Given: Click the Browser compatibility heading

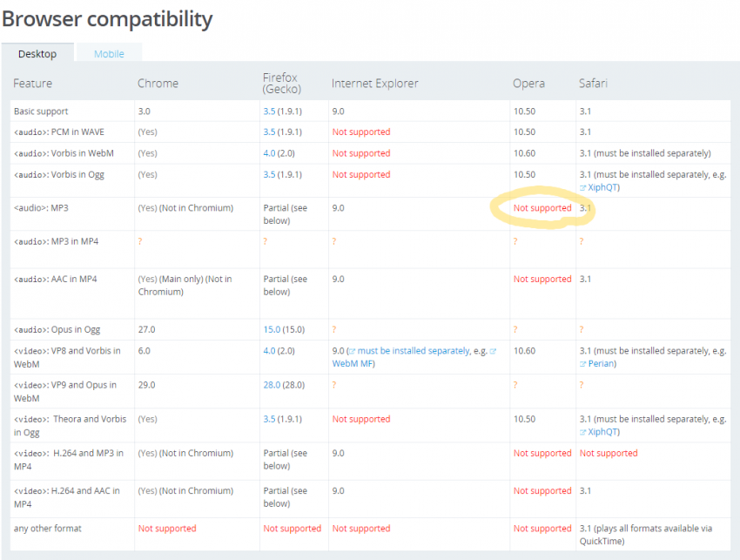Looking at the screenshot, I should click(107, 18).
